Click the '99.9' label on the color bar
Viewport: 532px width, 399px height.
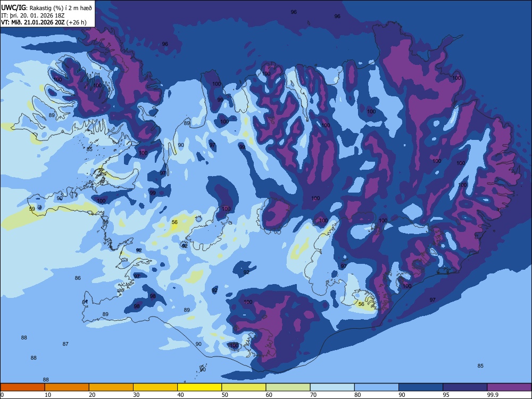click(493, 395)
